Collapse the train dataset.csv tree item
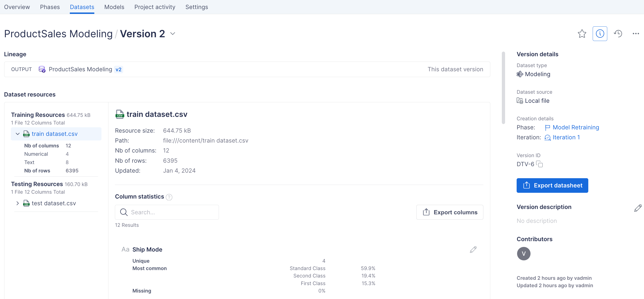This screenshot has width=644, height=299. [x=18, y=134]
